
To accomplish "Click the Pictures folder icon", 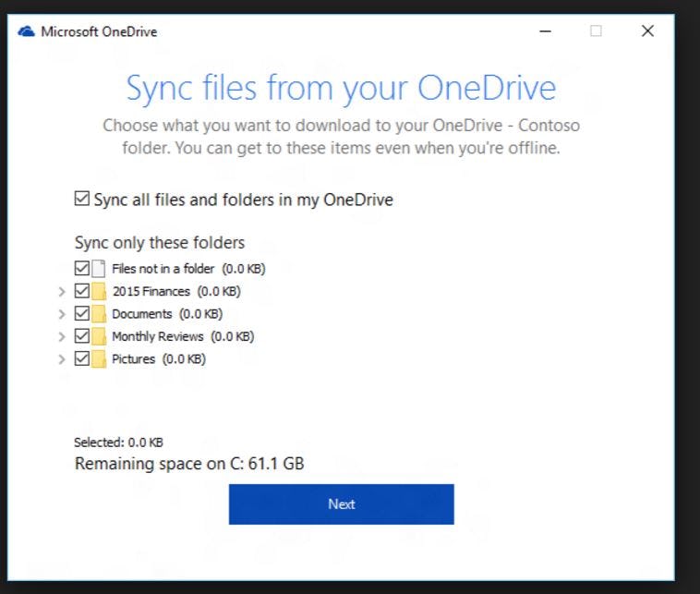I will click(99, 358).
